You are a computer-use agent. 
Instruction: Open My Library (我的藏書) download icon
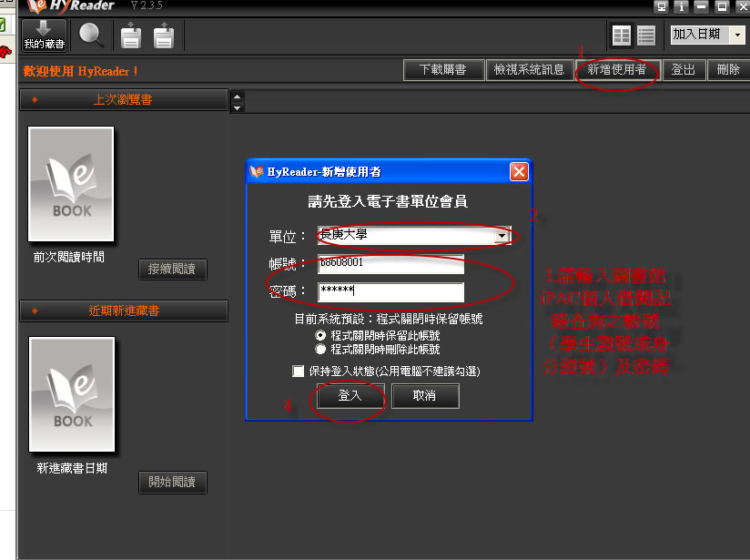coord(44,35)
